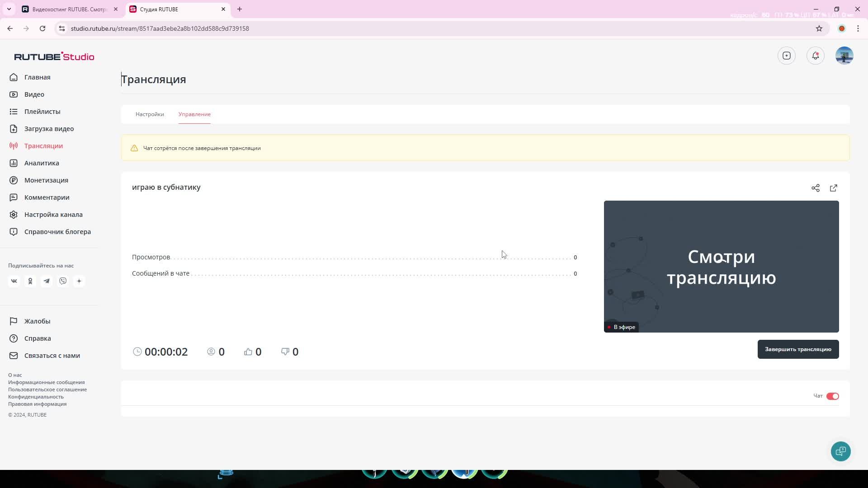Open Информационные сообщения link

(46, 382)
